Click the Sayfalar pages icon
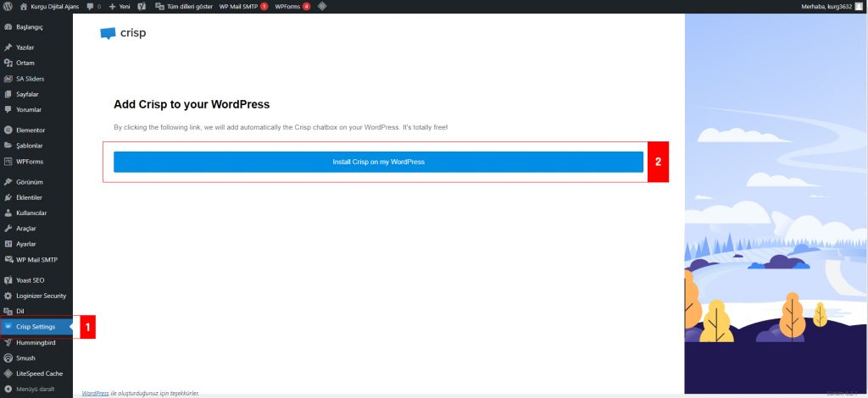868x398 pixels. click(8, 94)
